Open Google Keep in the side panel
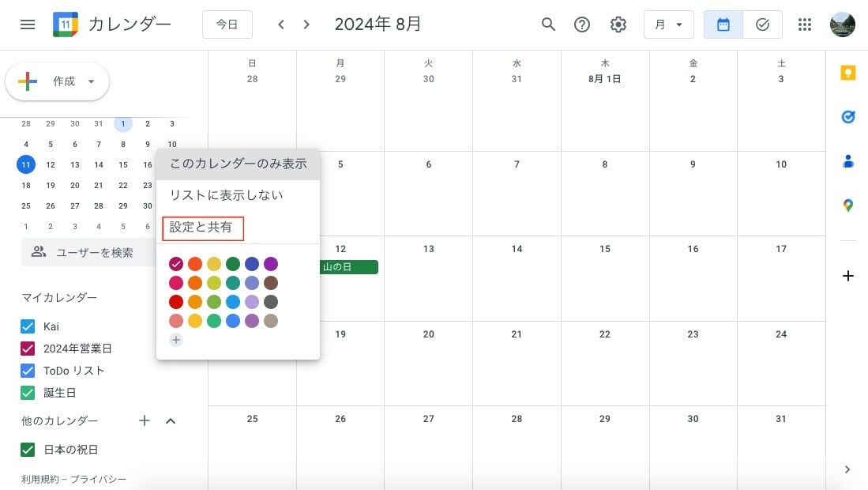868x490 pixels. 847,73
